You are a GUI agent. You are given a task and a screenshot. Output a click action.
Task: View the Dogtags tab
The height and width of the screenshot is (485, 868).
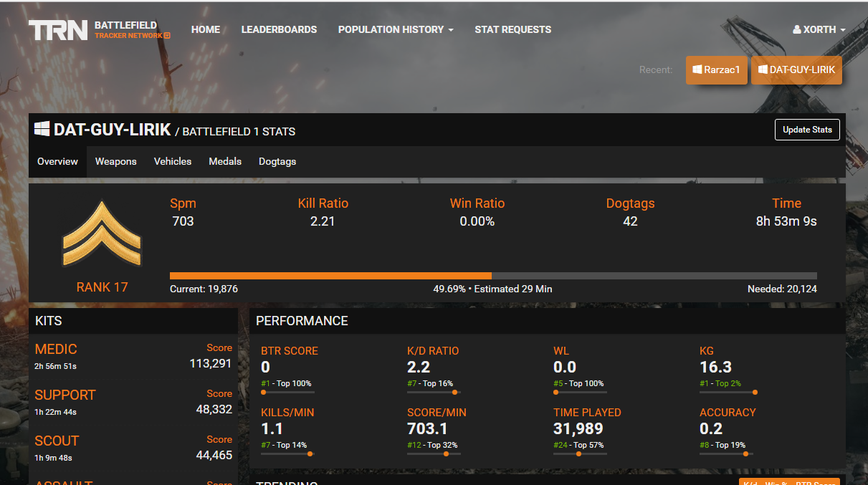277,162
